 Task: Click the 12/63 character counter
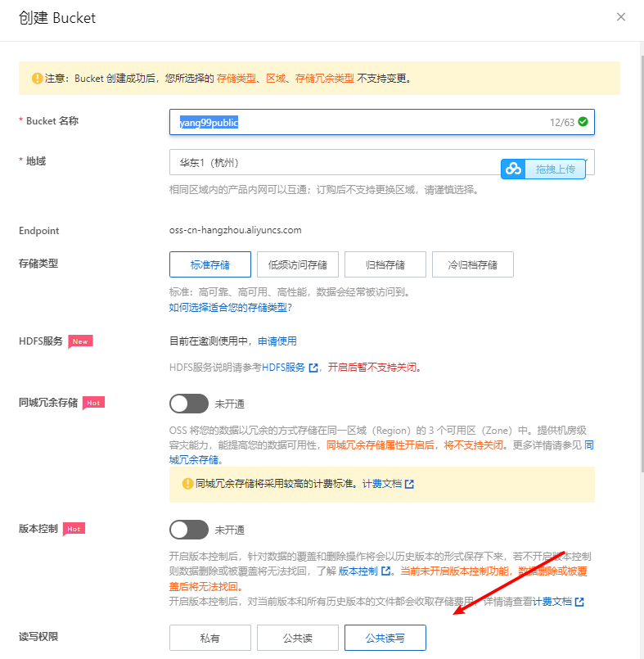(562, 122)
